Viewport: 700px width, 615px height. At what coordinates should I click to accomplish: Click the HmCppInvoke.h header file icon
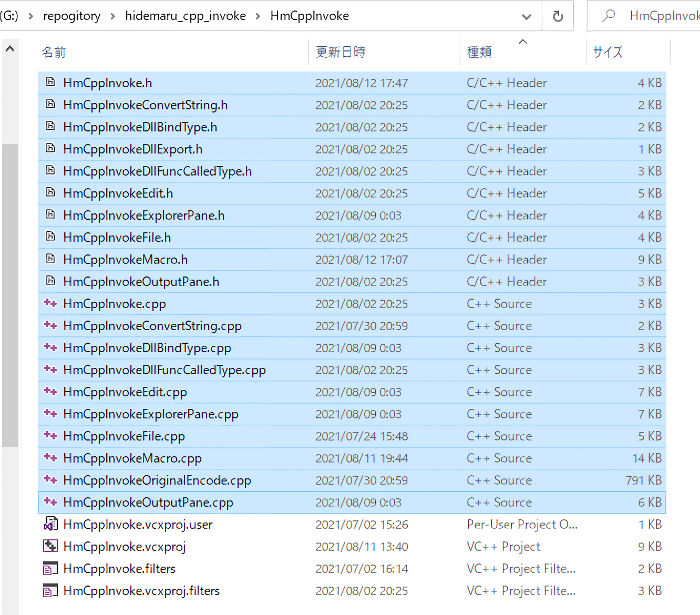click(50, 83)
